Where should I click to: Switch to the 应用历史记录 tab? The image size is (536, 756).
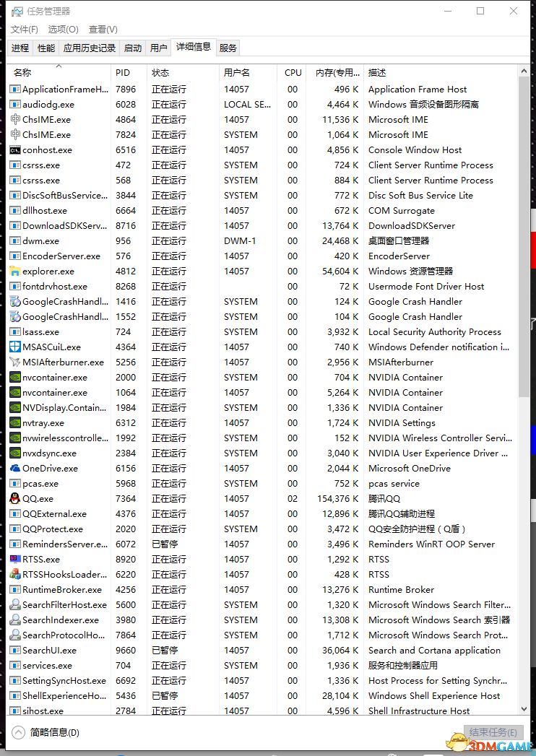(90, 48)
